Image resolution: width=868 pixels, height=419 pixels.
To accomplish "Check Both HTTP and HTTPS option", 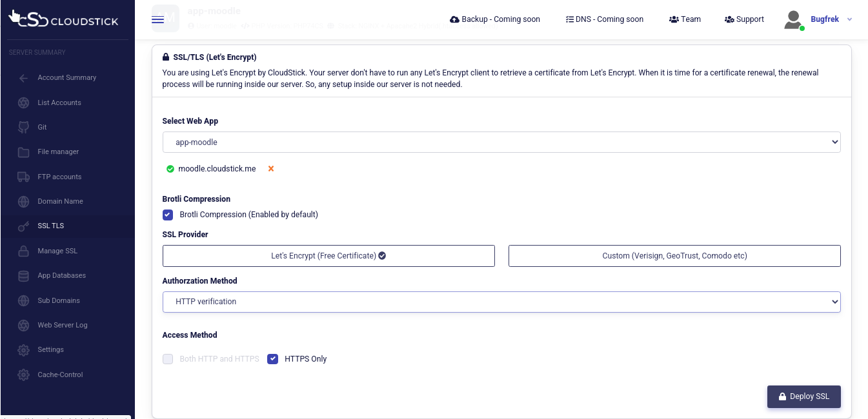I will 168,359.
